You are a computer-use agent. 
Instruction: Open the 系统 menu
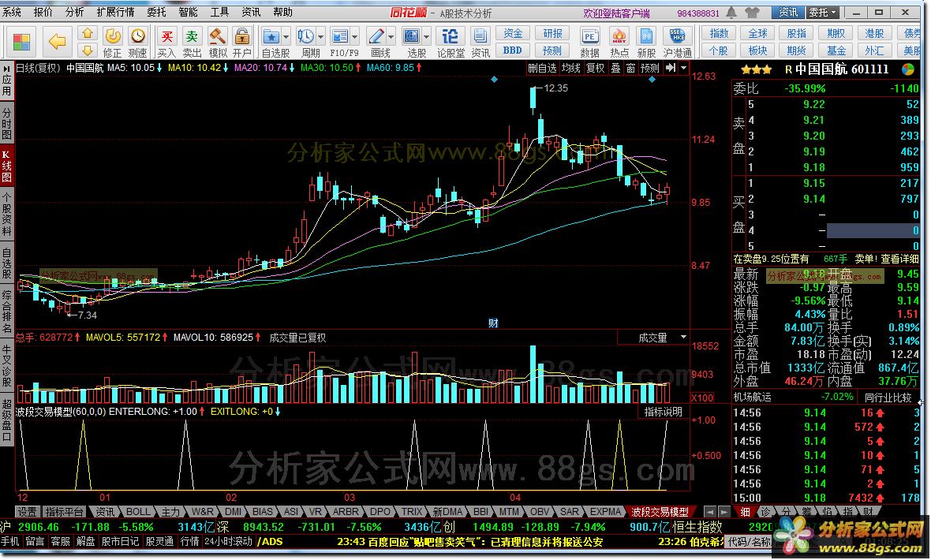(12, 13)
